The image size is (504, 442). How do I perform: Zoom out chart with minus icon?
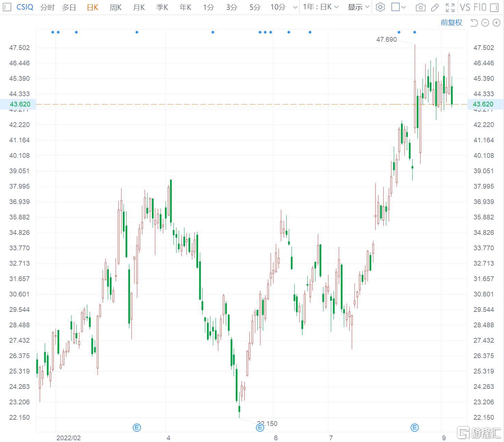485,23
